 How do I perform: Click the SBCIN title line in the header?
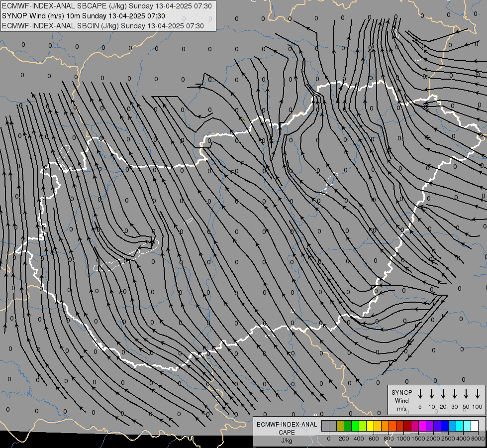point(103,26)
